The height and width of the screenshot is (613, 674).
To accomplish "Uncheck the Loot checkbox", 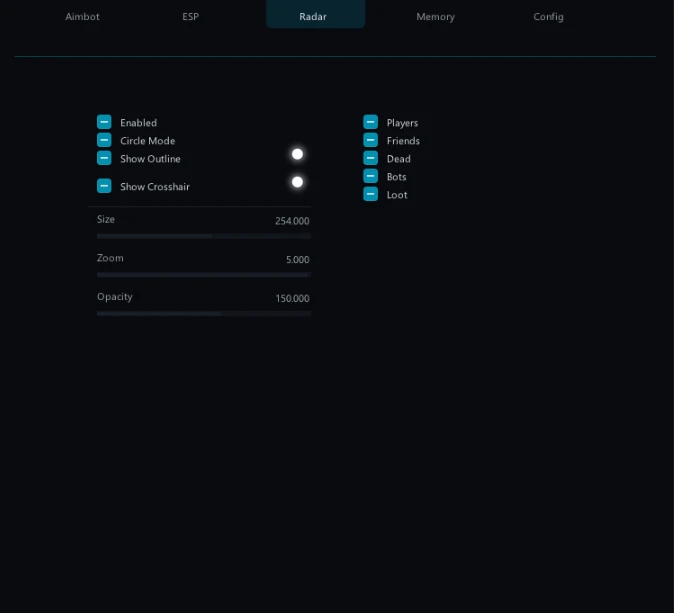I will point(371,194).
